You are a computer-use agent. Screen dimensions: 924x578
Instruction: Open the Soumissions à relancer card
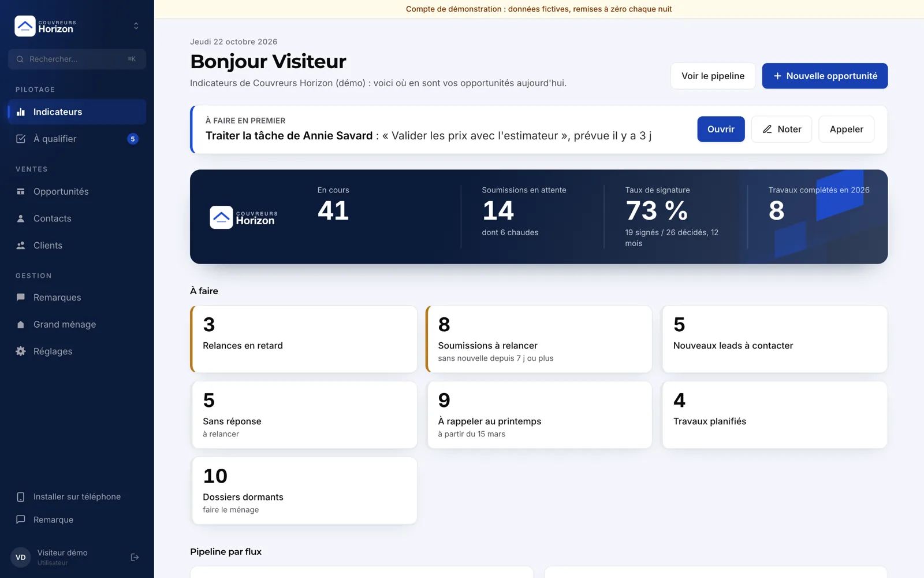pos(539,339)
